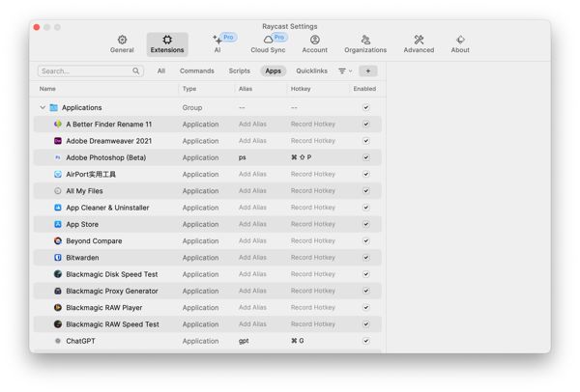Disable Adobe Dreamweaver 2021 checkbox
Image resolution: width=580 pixels, height=392 pixels.
click(365, 141)
